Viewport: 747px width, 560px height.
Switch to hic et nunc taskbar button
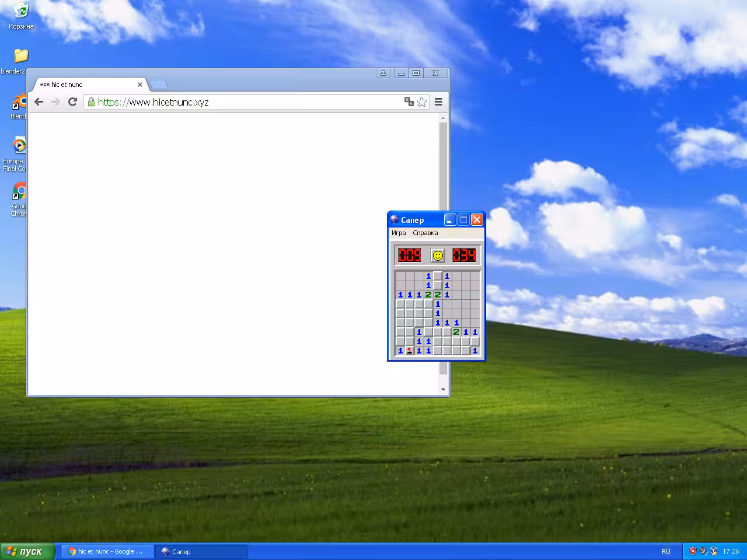pos(108,551)
